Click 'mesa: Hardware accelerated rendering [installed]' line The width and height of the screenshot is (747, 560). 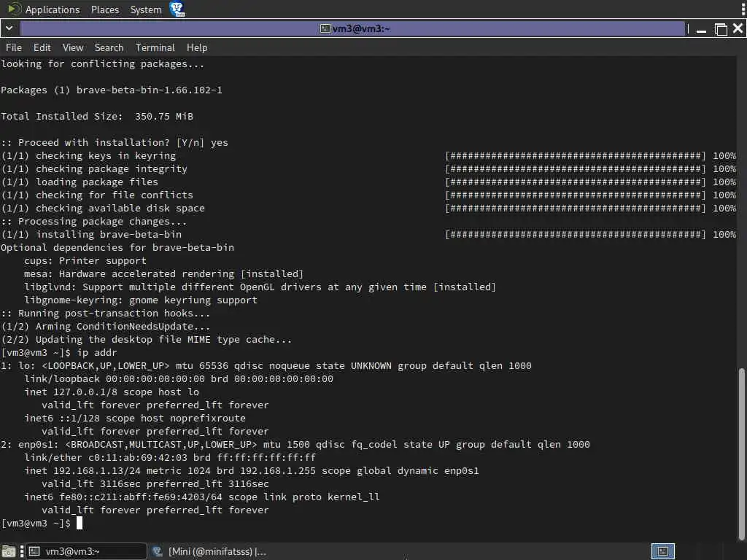pos(164,274)
